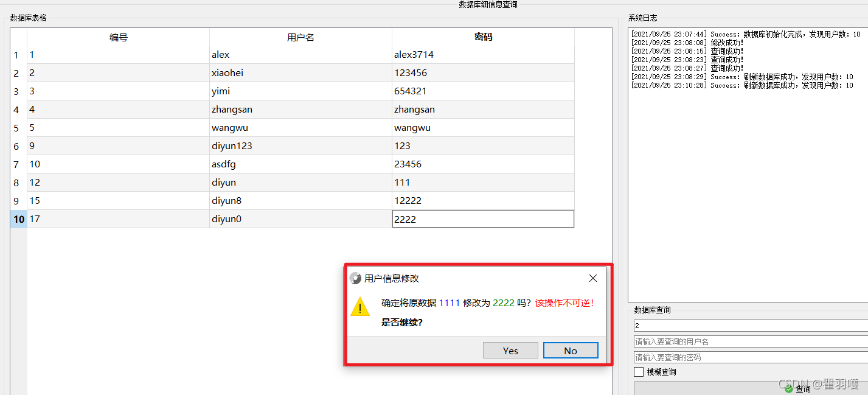Click ID cell 9 in diyun123 row
Screen dimensions: 868x395
119,146
